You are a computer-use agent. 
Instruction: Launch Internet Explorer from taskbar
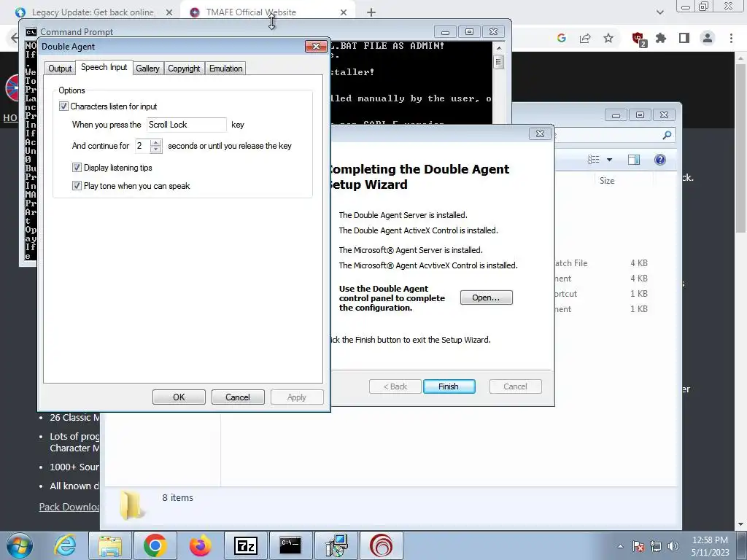click(65, 545)
